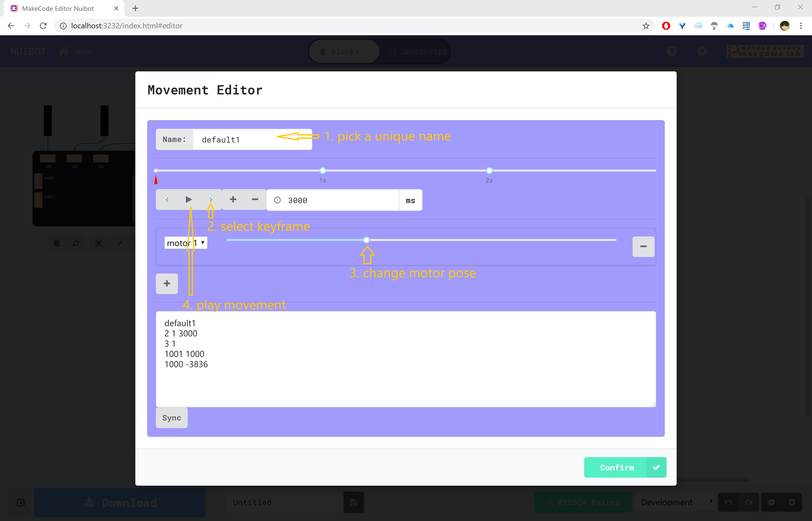Add a new keyframe with plus
The image size is (812, 521).
233,200
